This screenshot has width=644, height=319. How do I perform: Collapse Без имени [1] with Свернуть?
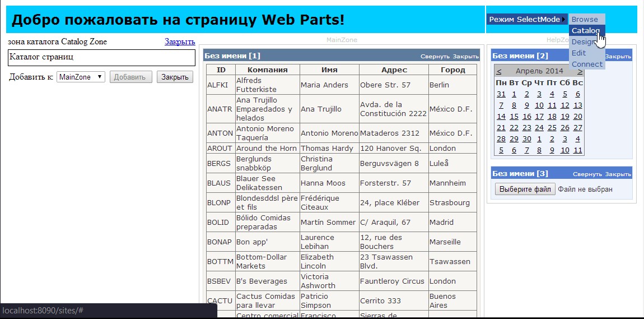[435, 56]
